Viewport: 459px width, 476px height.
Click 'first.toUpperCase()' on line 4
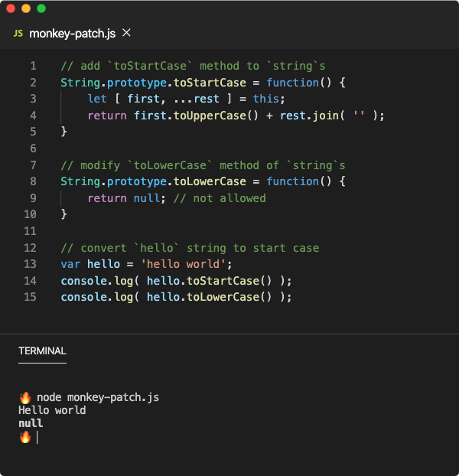[x=196, y=116]
